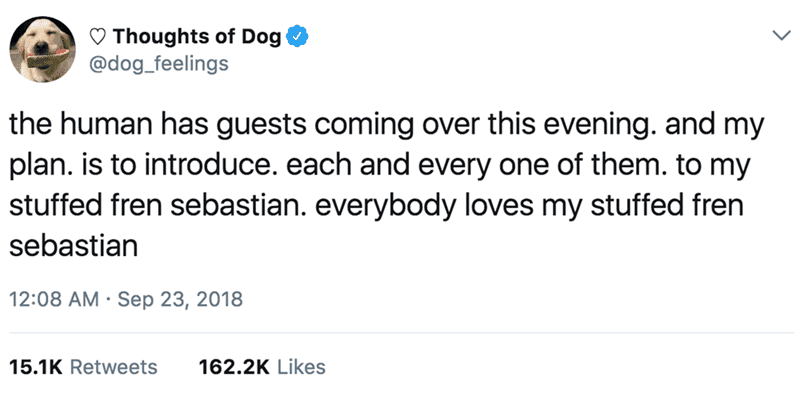Click the watermelon slice in the avatar
Viewport: 800px width, 393px height.
[x=47, y=58]
